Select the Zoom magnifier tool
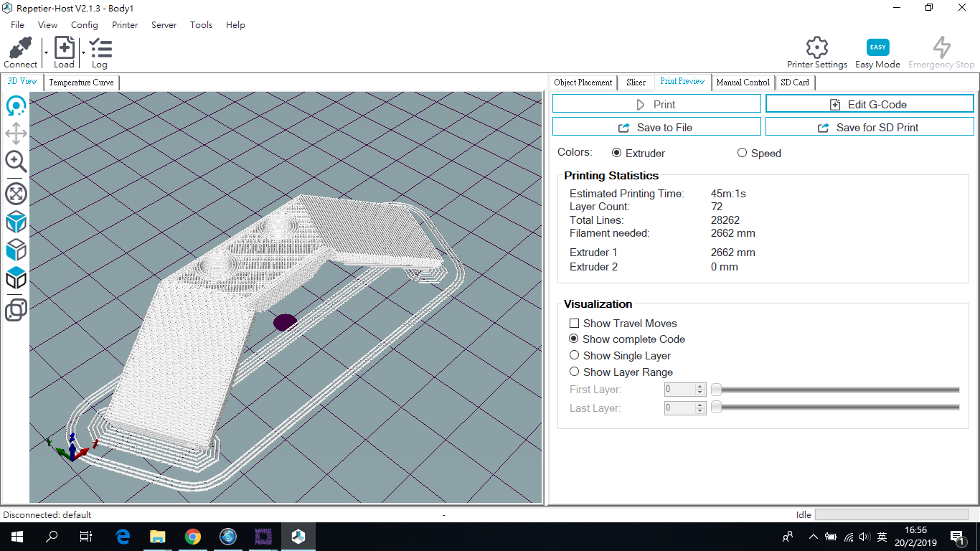This screenshot has width=980, height=551. click(16, 161)
